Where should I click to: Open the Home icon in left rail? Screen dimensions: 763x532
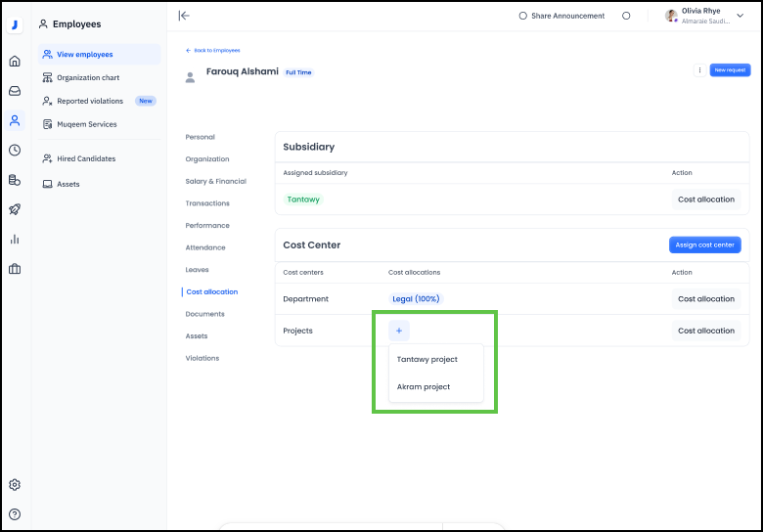[x=15, y=61]
